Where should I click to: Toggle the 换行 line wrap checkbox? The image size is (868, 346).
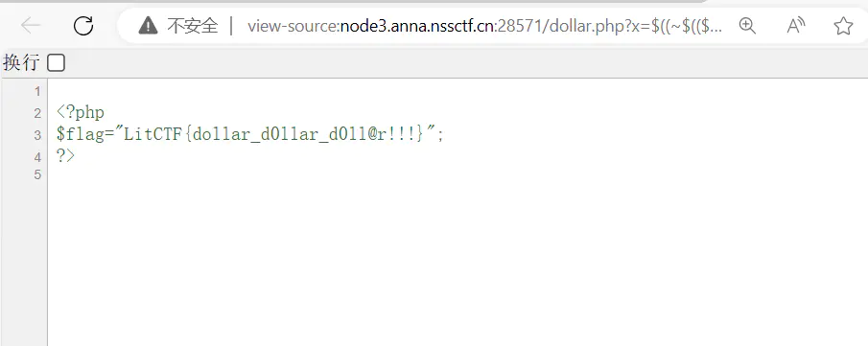point(56,63)
